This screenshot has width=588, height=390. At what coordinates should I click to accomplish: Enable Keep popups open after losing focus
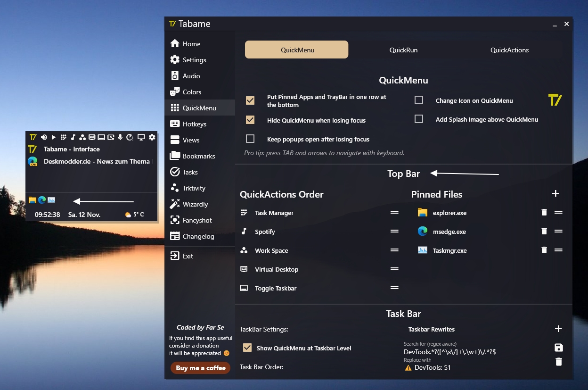[x=250, y=139]
